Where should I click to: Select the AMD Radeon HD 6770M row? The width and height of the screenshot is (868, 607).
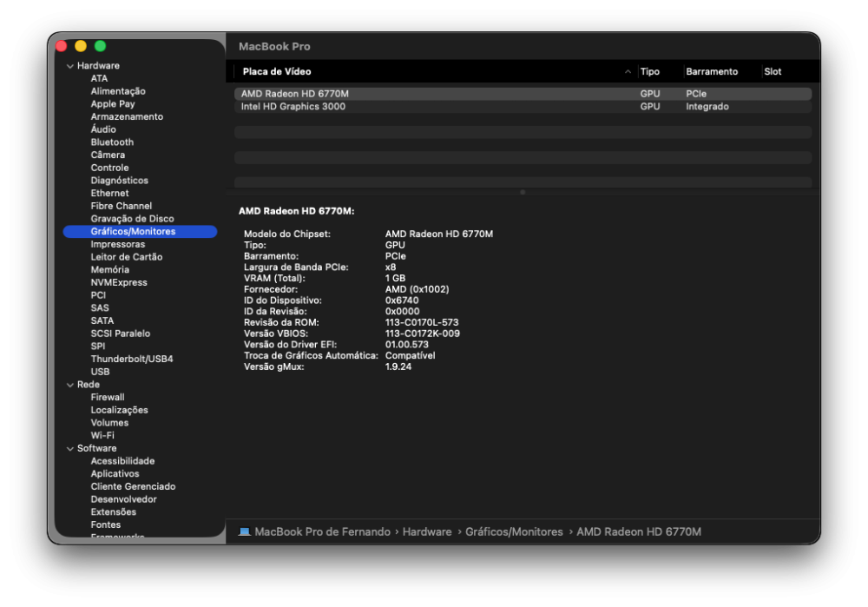(523, 94)
